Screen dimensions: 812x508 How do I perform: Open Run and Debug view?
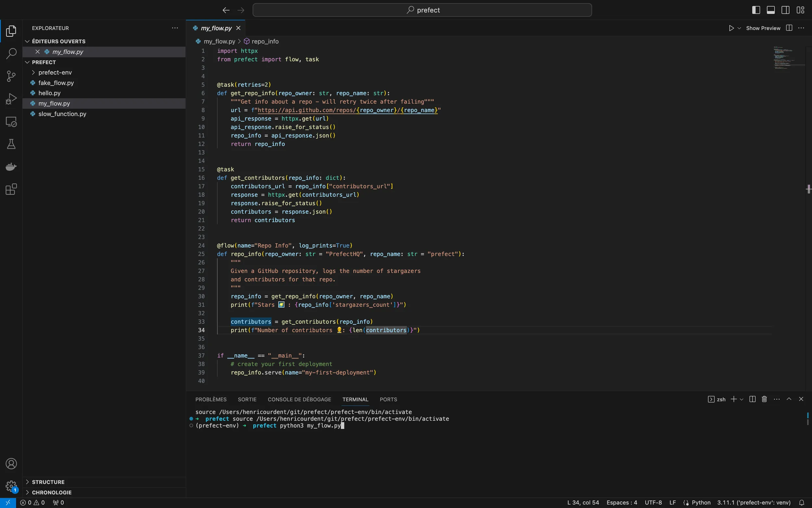click(x=11, y=99)
